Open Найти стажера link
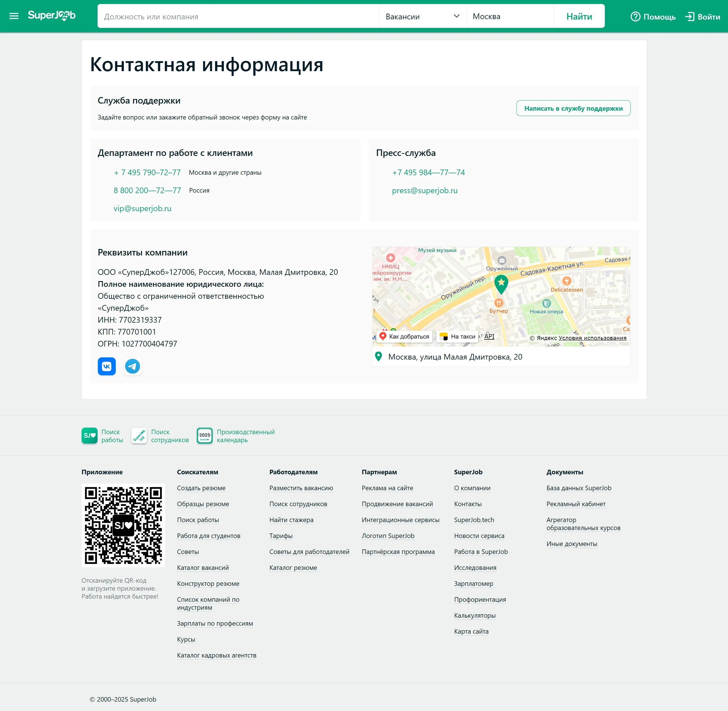 291,520
